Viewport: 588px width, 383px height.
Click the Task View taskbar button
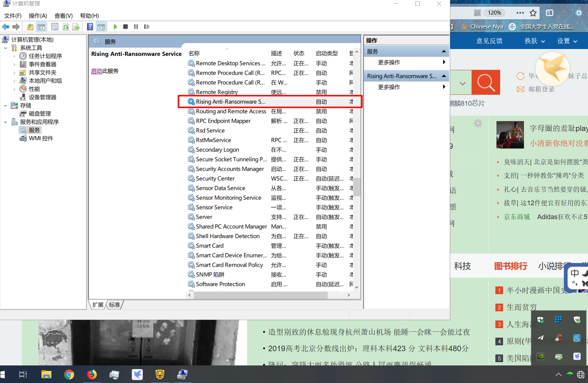pos(23,374)
